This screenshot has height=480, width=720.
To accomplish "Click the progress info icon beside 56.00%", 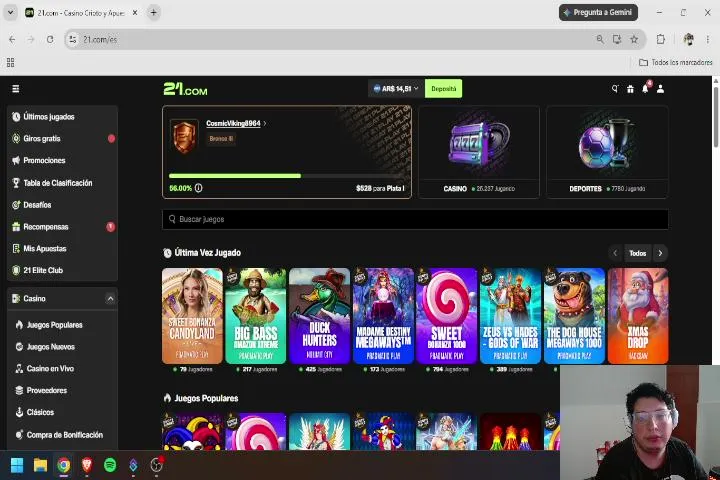I will point(198,188).
